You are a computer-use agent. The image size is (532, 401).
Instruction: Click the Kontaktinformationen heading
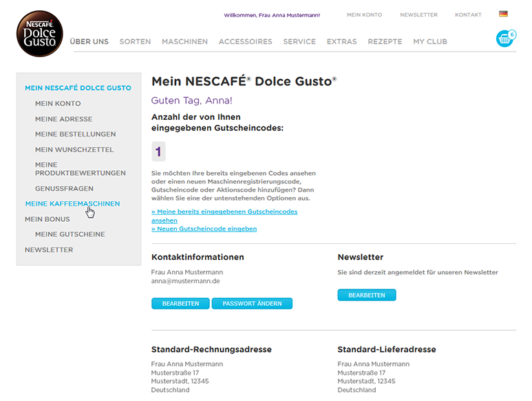[x=198, y=257]
